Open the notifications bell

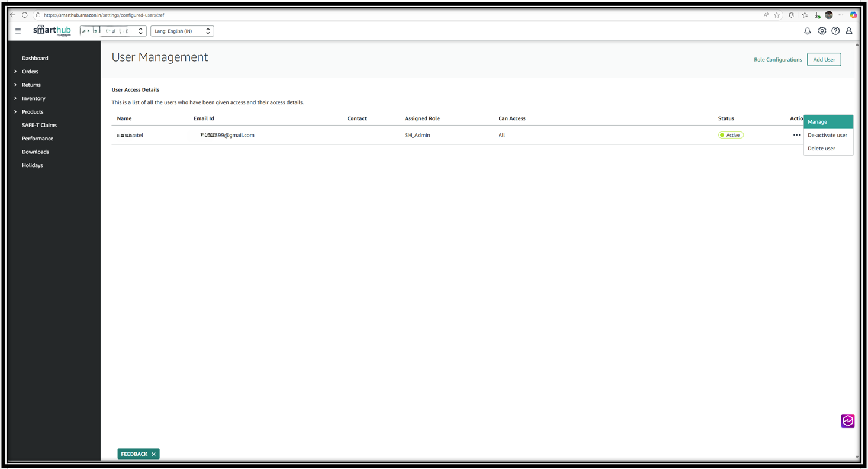pyautogui.click(x=807, y=31)
